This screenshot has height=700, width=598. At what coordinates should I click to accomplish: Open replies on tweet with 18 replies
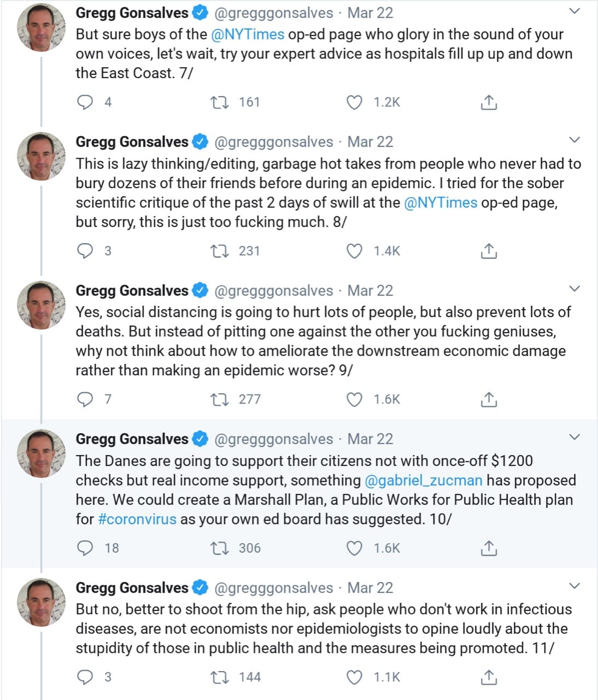pyautogui.click(x=85, y=549)
